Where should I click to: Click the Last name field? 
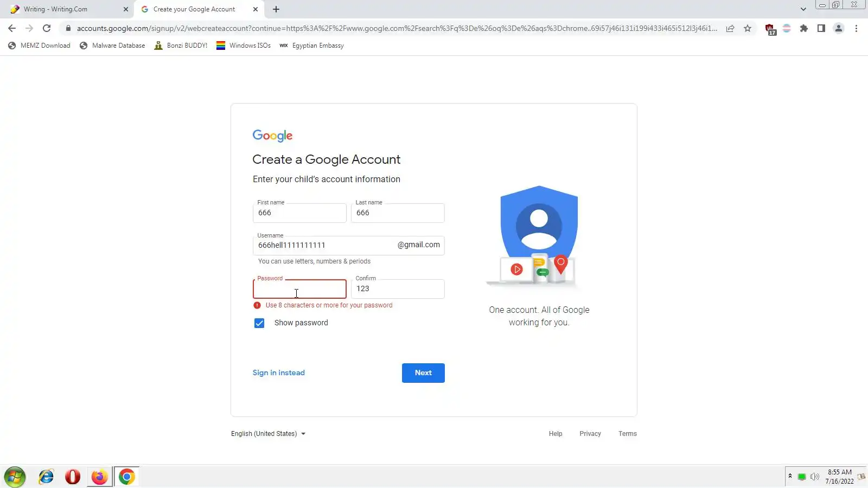pyautogui.click(x=398, y=213)
